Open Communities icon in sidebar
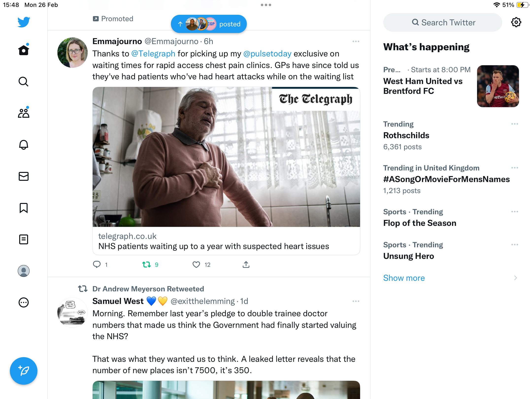532x399 pixels. coord(24,113)
